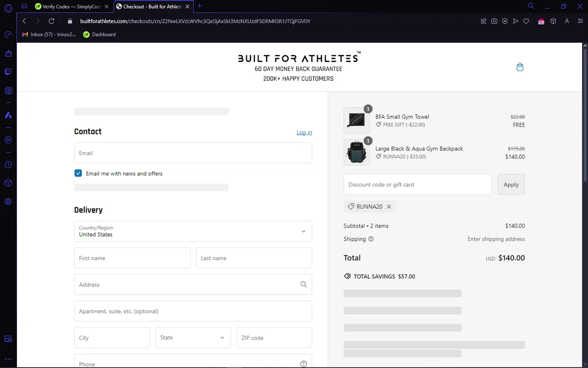Go back to previous page

tap(24, 21)
